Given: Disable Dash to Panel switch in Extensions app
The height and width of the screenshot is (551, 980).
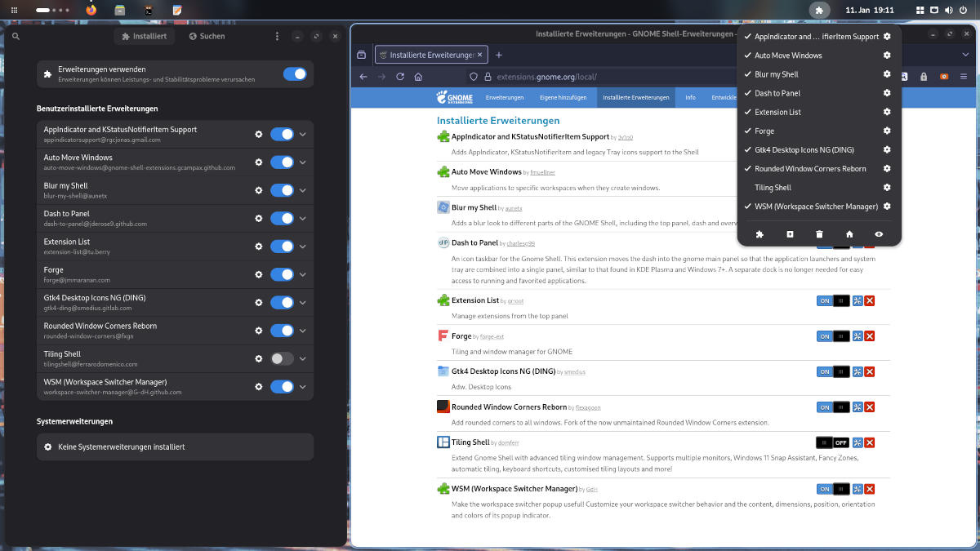Looking at the screenshot, I should pos(282,218).
